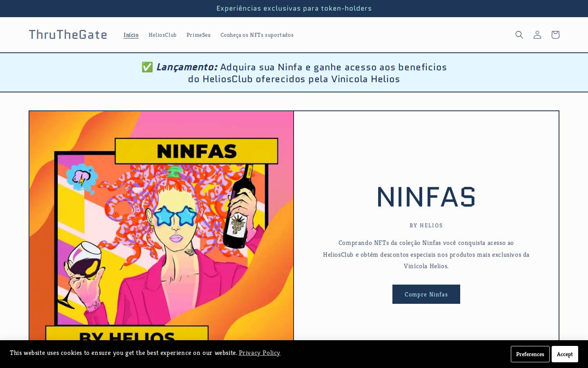588x368 pixels.
Task: Click the Compre Ninfas button
Action: 426,294
